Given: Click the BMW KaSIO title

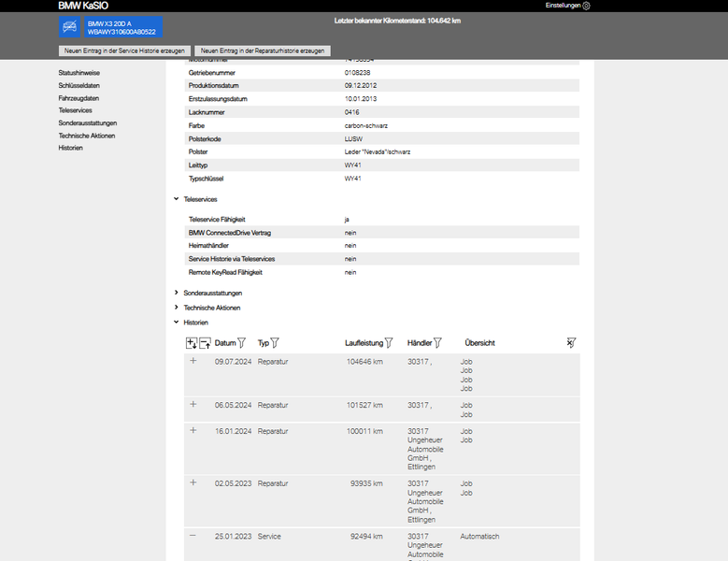Looking at the screenshot, I should (83, 6).
